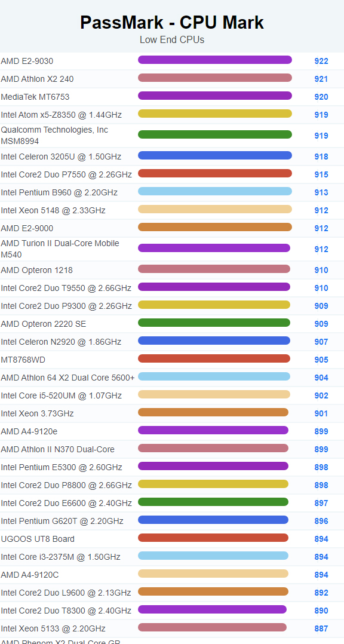Click the score 890 for Core2 Duo T8300
344x644 pixels.
pyautogui.click(x=321, y=611)
